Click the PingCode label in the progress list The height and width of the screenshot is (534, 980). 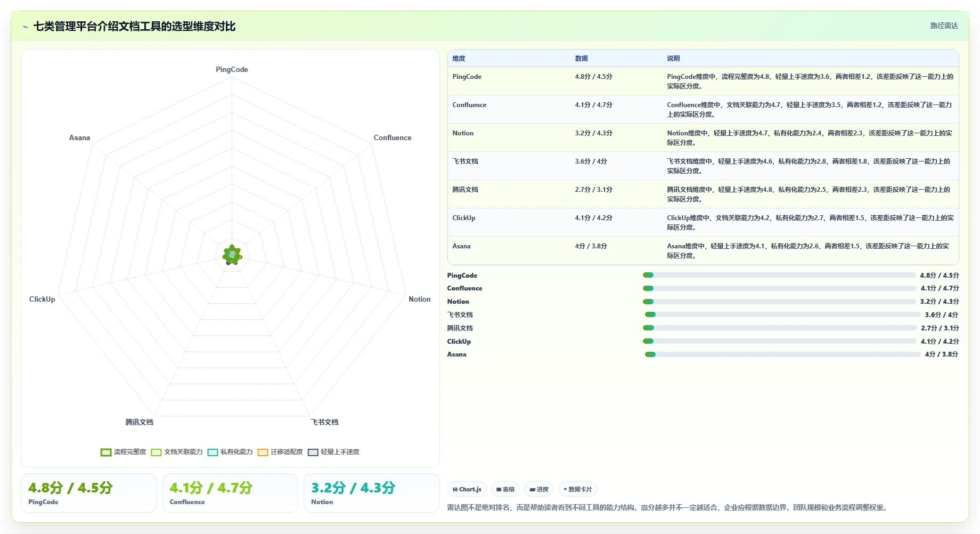pyautogui.click(x=462, y=276)
